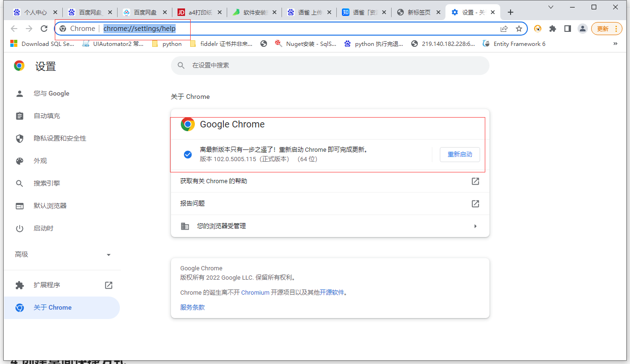
Task: Click the 版本 102.0.5005.115 version text
Action: click(x=259, y=159)
